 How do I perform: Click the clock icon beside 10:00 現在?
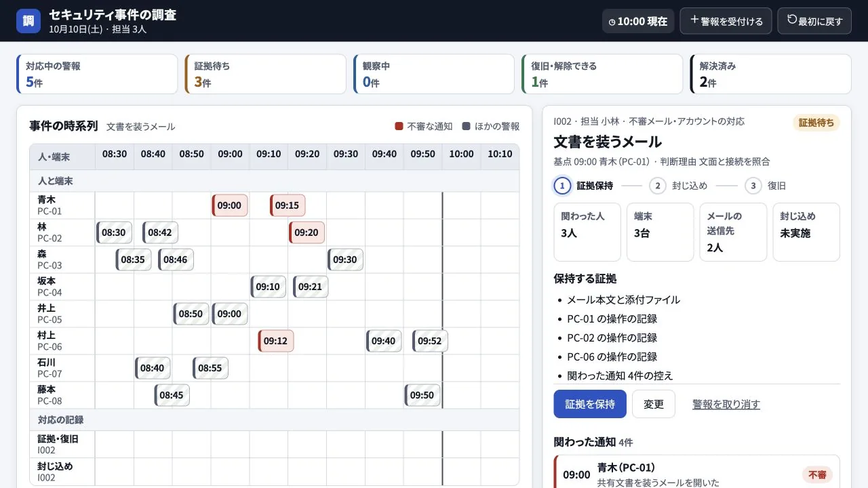click(x=612, y=22)
